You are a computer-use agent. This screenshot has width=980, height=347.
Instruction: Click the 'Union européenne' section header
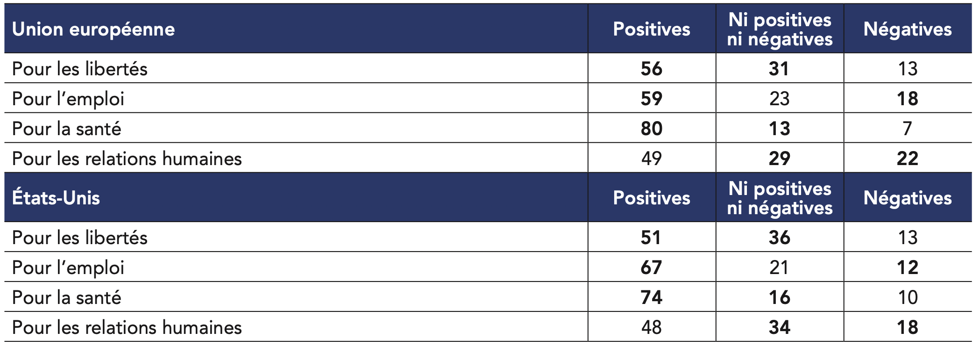93,29
